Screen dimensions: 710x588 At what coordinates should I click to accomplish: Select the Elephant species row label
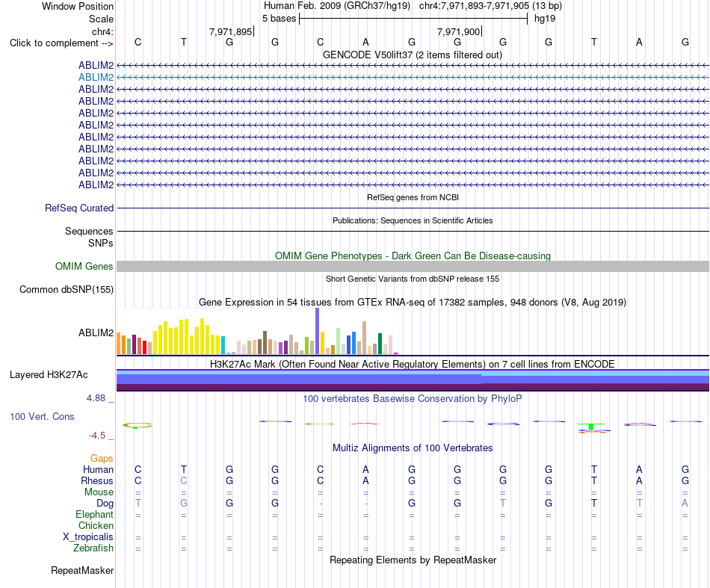(94, 515)
